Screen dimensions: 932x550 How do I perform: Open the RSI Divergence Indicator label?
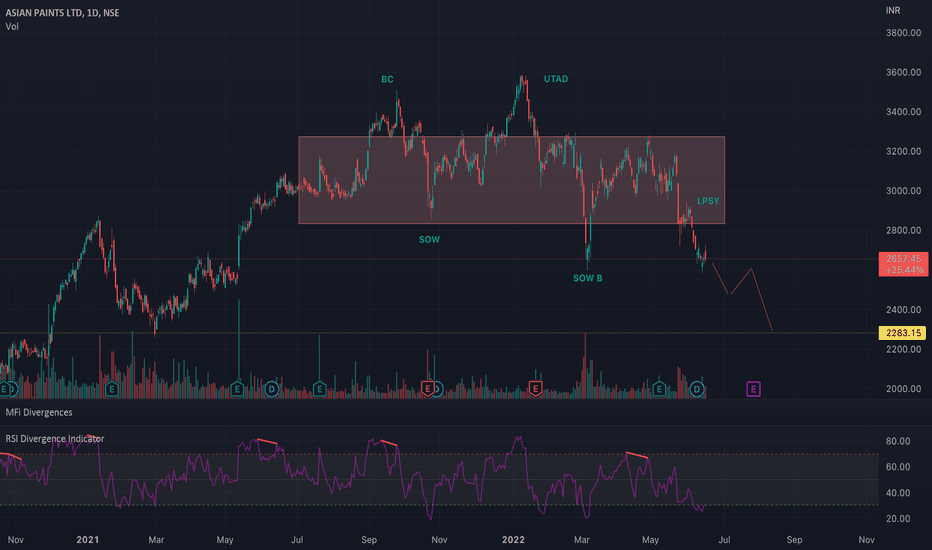tap(55, 438)
